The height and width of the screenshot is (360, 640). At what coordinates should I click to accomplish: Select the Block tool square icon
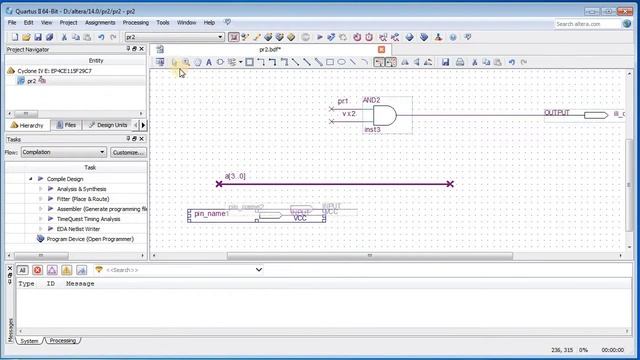click(x=249, y=62)
